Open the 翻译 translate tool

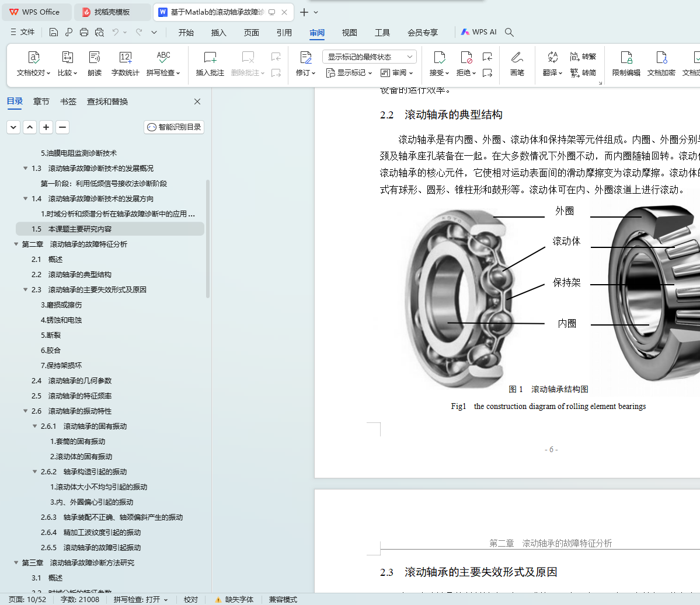coord(553,64)
